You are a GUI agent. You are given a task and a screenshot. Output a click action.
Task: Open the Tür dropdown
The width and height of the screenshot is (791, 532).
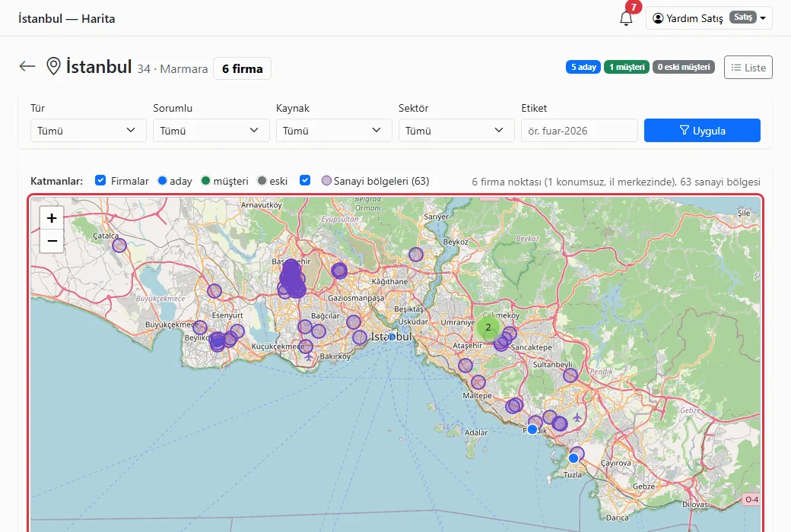(x=88, y=131)
